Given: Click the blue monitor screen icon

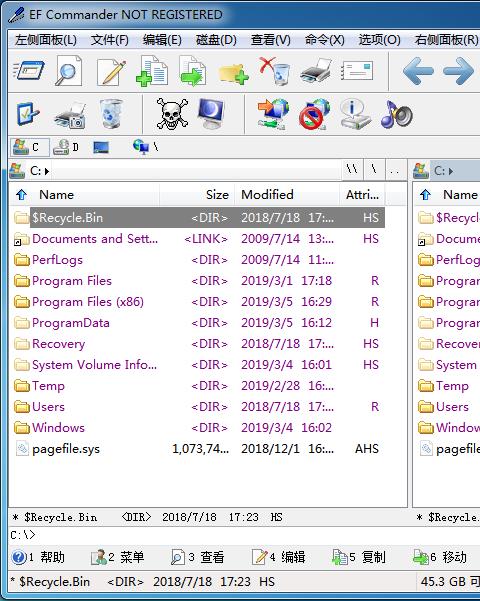Looking at the screenshot, I should pyautogui.click(x=211, y=114).
